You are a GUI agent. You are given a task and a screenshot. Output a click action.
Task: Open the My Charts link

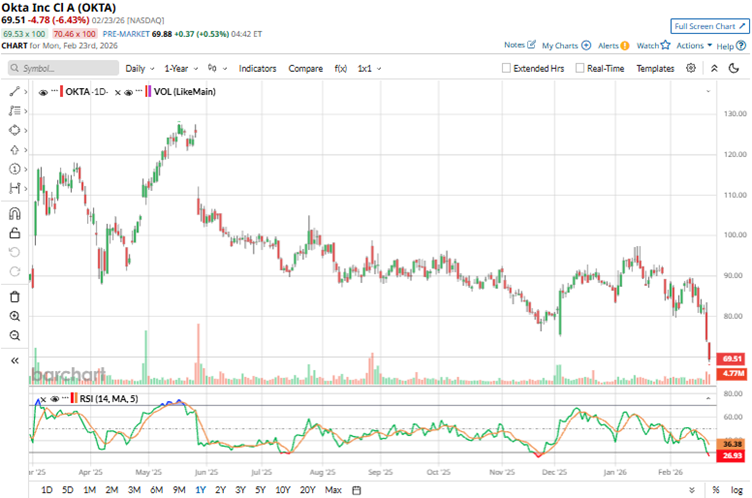click(560, 46)
